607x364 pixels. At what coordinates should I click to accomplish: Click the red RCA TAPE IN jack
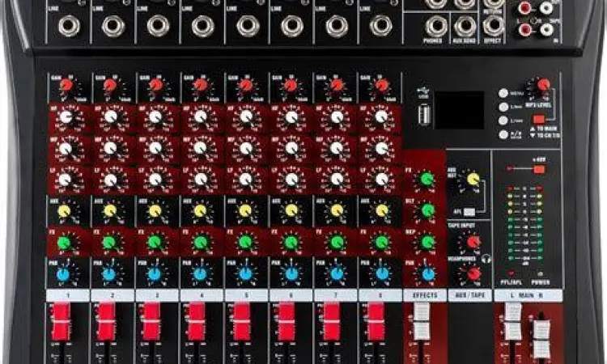(525, 29)
